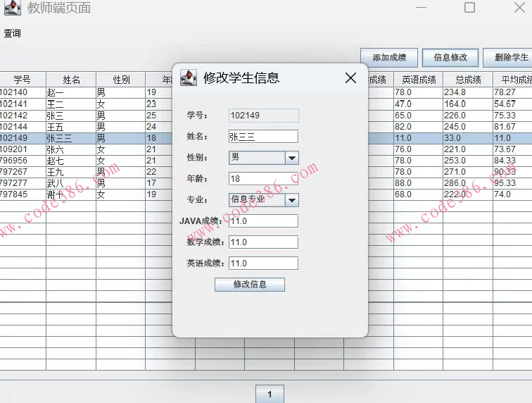Click the Java icon of teacher window

[x=13, y=8]
